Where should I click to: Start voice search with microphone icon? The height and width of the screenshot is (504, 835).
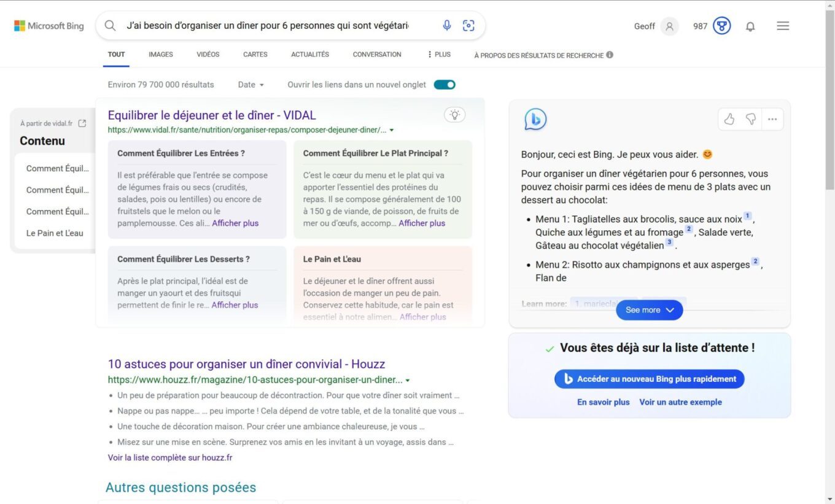[447, 25]
